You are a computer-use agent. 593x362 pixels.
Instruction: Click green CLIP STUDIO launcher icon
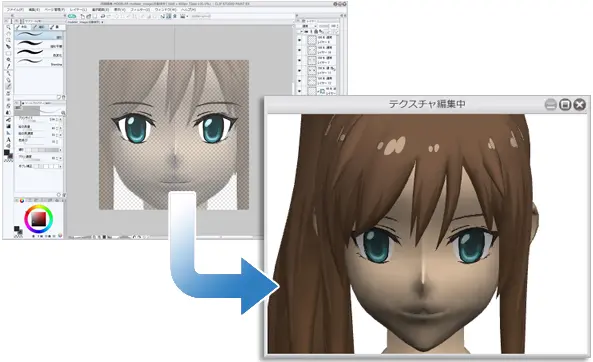point(72,16)
